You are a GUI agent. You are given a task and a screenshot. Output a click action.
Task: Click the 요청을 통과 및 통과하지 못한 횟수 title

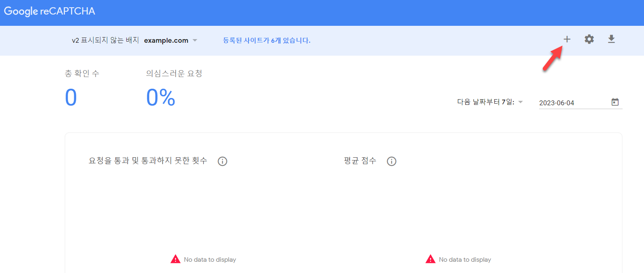coord(148,160)
